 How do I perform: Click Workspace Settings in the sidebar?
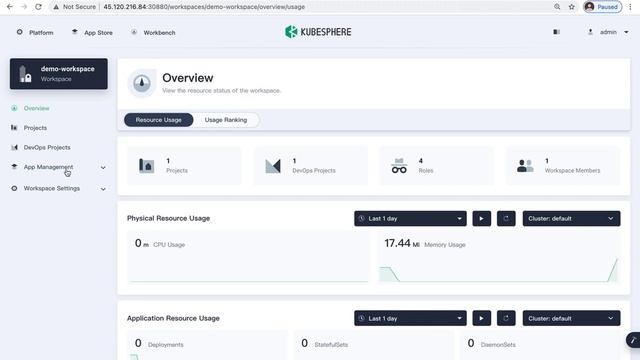tap(51, 188)
